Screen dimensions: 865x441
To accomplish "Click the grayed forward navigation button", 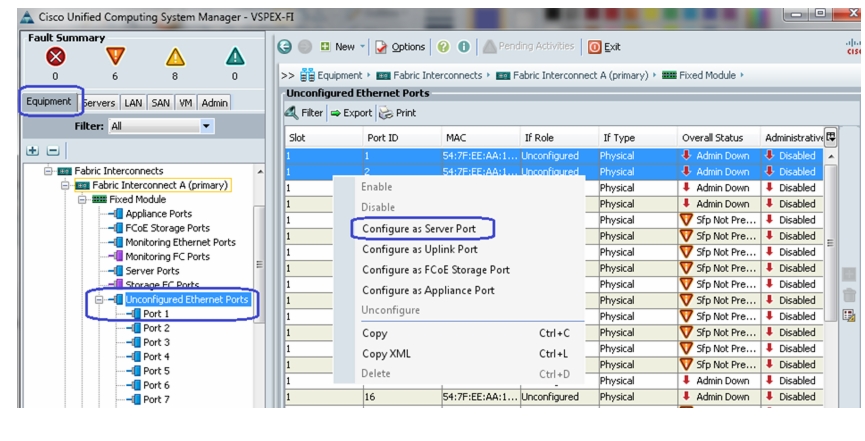I will 305,47.
